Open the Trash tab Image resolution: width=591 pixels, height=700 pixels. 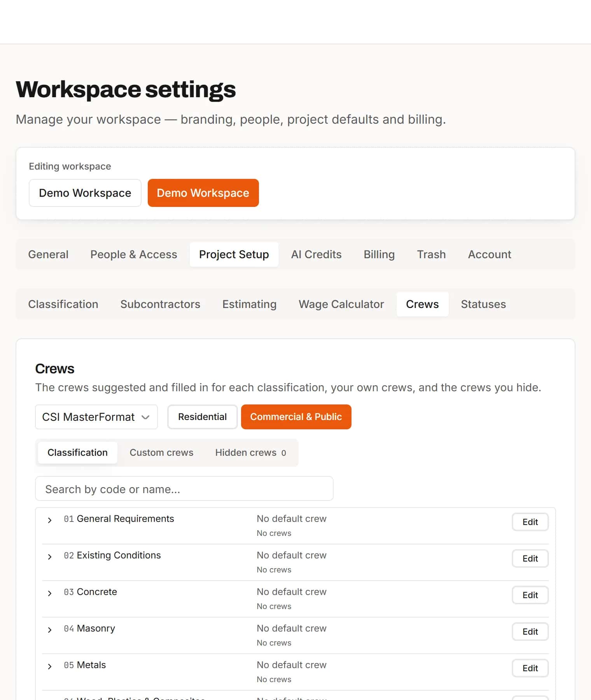click(x=431, y=254)
